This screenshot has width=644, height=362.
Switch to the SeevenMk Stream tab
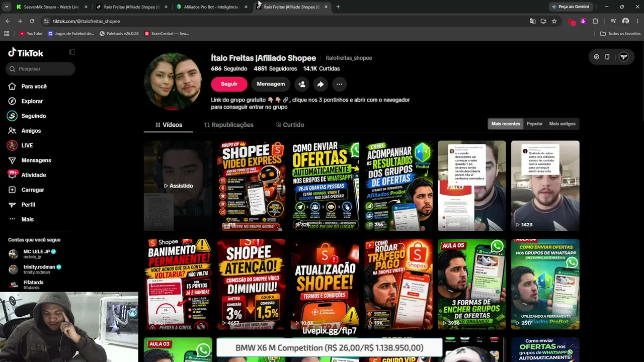click(x=51, y=7)
